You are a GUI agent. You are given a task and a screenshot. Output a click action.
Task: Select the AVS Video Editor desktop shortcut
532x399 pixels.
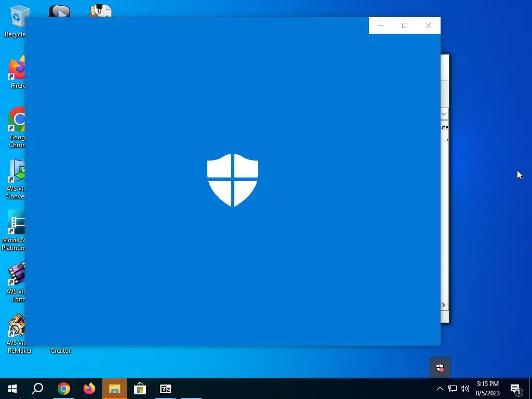pos(15,282)
